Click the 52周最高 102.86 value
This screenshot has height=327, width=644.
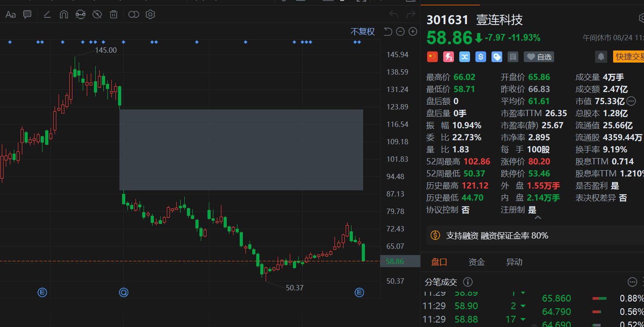pos(477,162)
